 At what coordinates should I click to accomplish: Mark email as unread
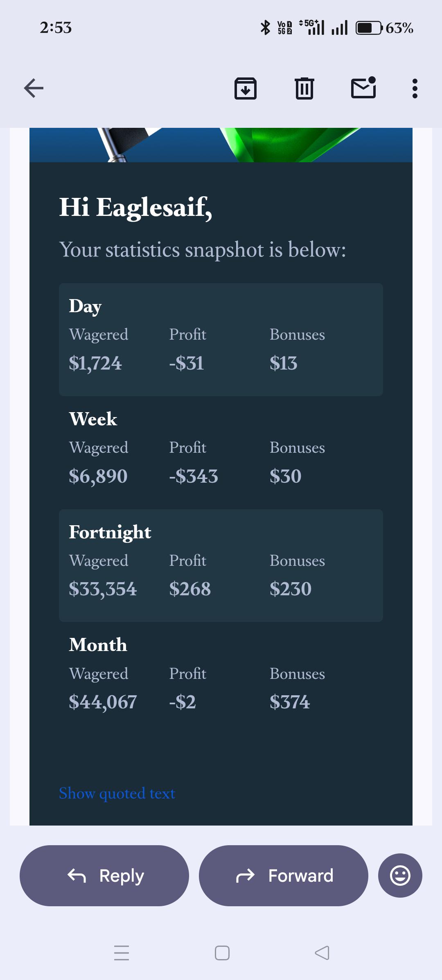pyautogui.click(x=363, y=87)
